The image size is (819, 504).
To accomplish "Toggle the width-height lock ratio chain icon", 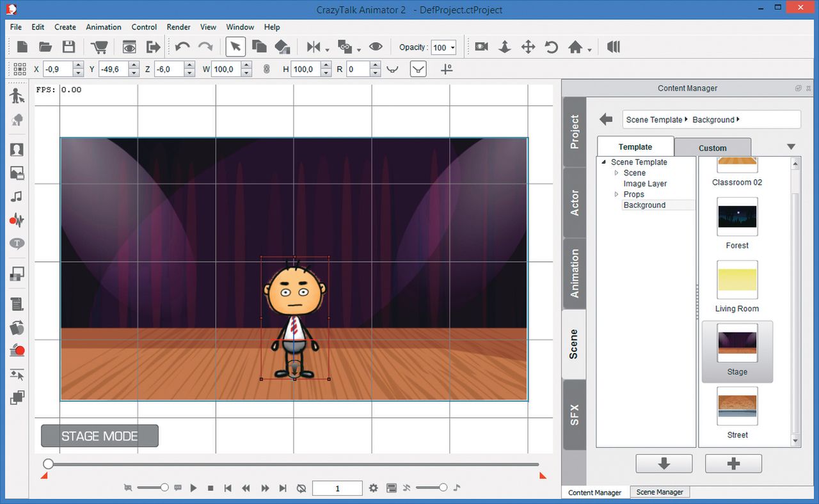I will (267, 69).
